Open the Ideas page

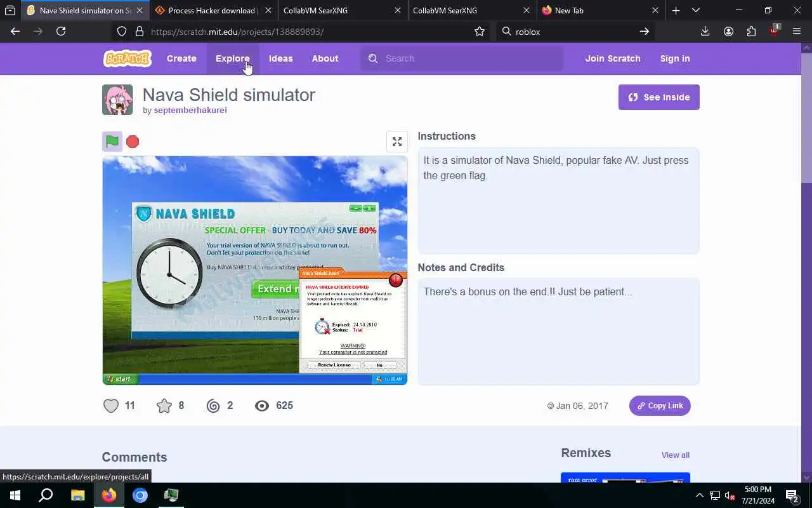281,58
